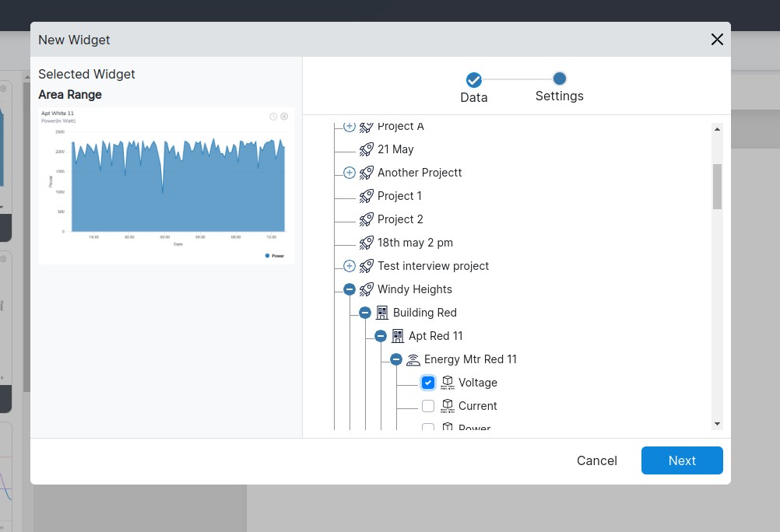The height and width of the screenshot is (532, 780).
Task: Cancel the New Widget dialog
Action: point(596,460)
